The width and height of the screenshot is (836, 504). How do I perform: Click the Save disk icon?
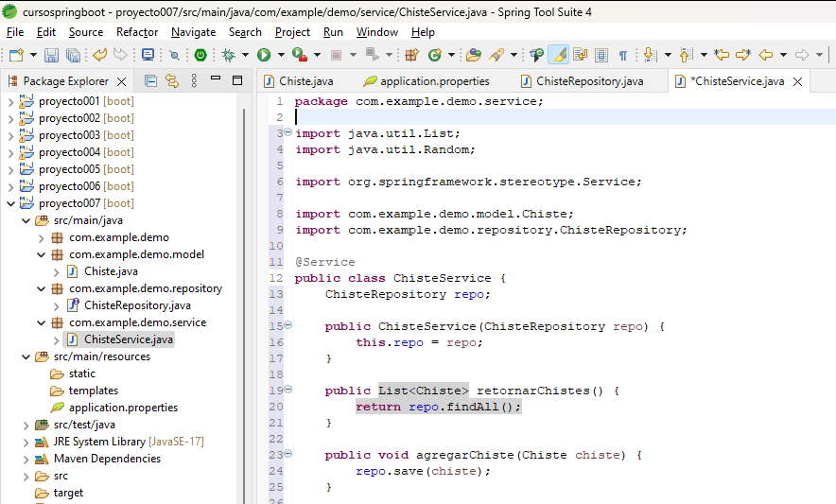51,55
